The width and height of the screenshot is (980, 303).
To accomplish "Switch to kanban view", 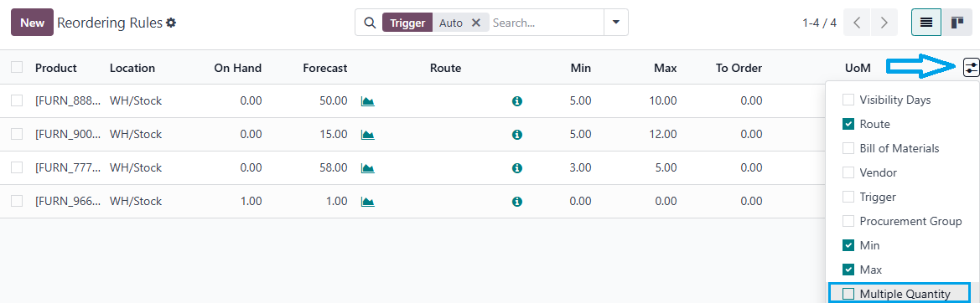I will (x=957, y=23).
